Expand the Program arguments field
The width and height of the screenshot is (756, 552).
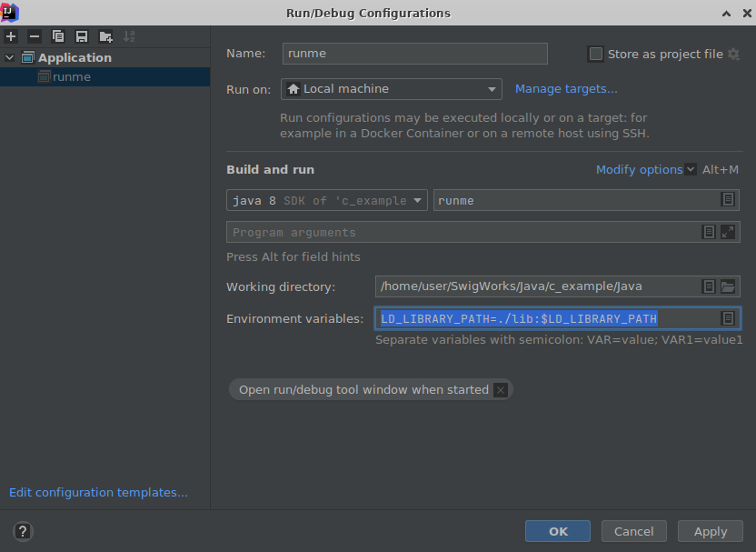coord(728,232)
